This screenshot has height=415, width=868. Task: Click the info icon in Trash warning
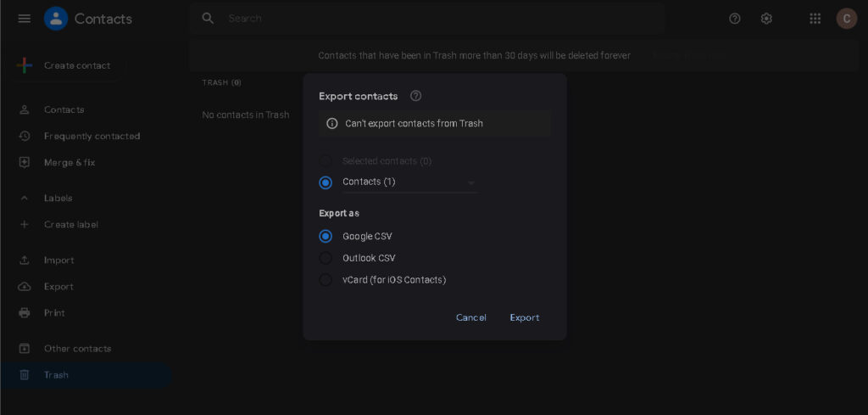[332, 124]
